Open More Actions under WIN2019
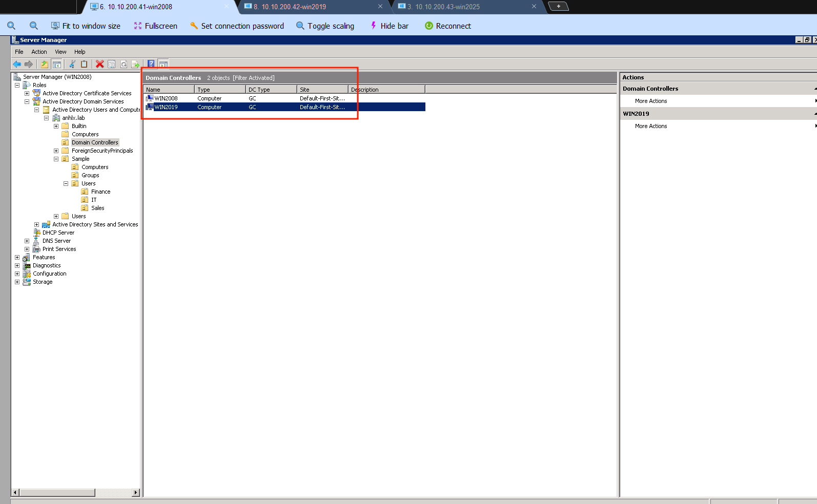Viewport: 817px width, 504px height. (651, 126)
